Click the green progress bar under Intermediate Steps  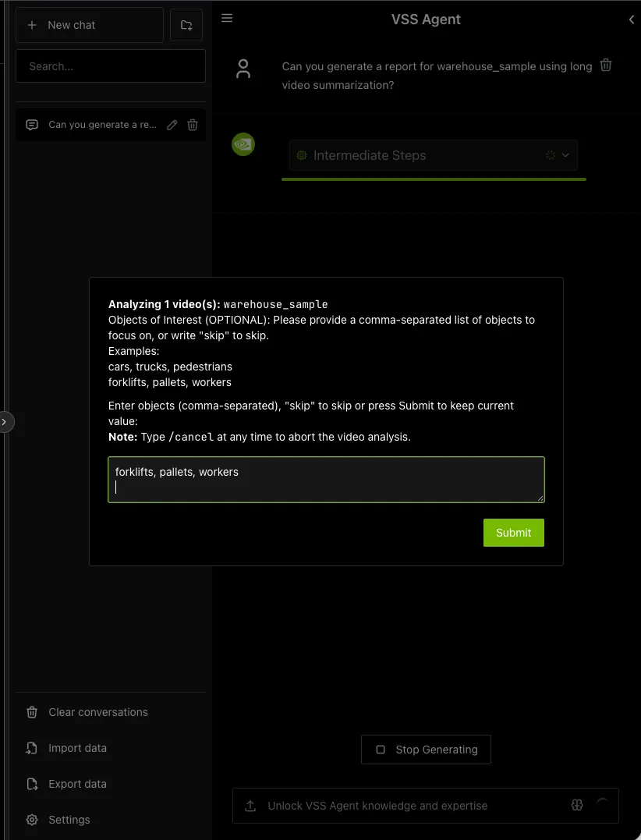(434, 179)
